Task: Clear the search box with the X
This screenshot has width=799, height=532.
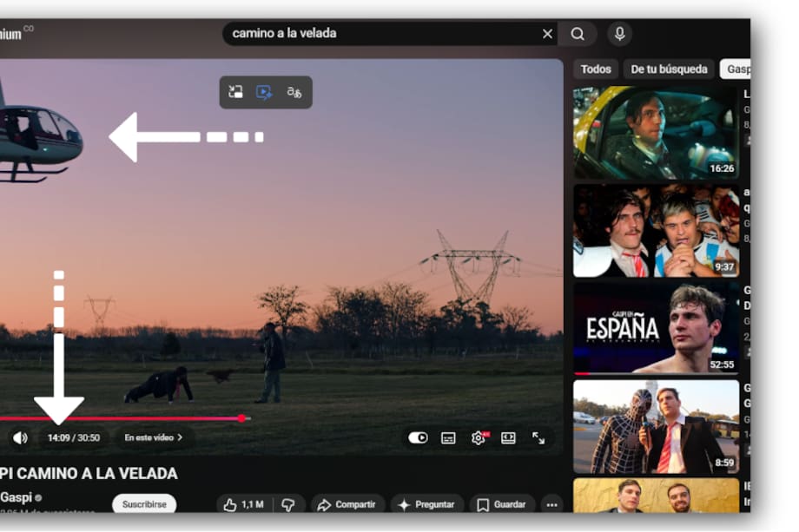Action: pos(547,34)
